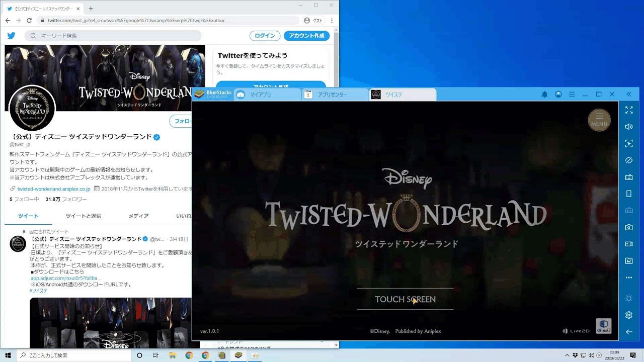Select the ツイステ tab in BlueStacks
Screen dimensions: 644x362
[x=403, y=95]
